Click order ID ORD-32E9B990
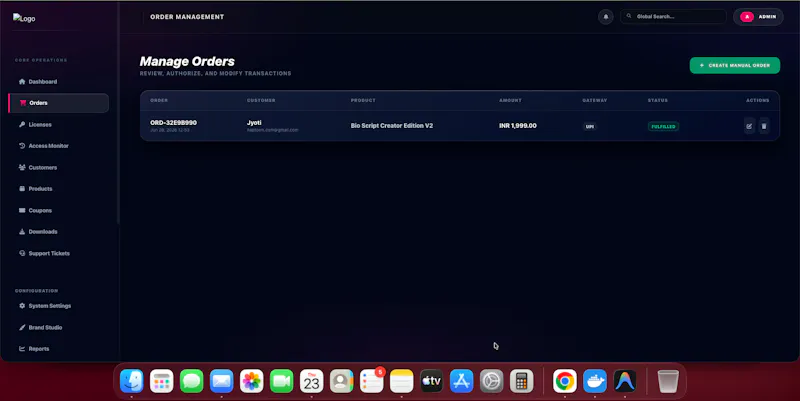Viewport: 800px width, 401px height. pos(173,123)
